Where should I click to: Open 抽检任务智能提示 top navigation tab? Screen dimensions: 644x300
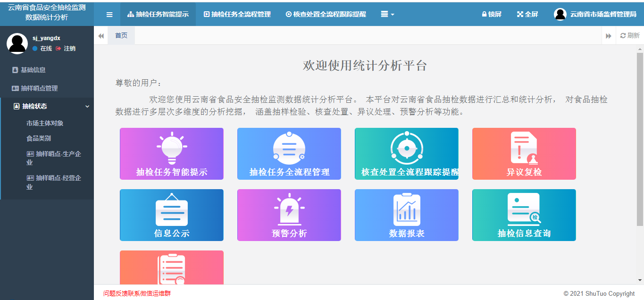click(158, 15)
